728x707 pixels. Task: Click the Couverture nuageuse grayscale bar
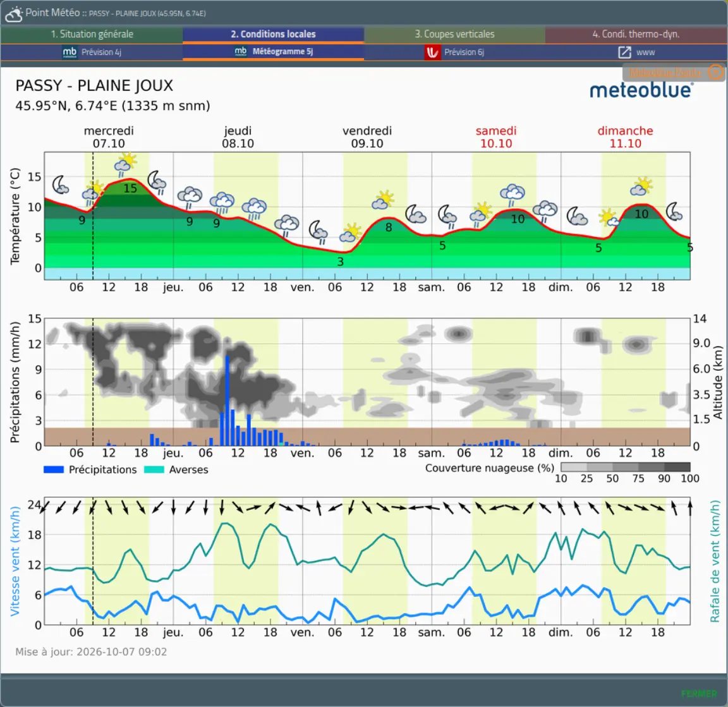click(626, 466)
